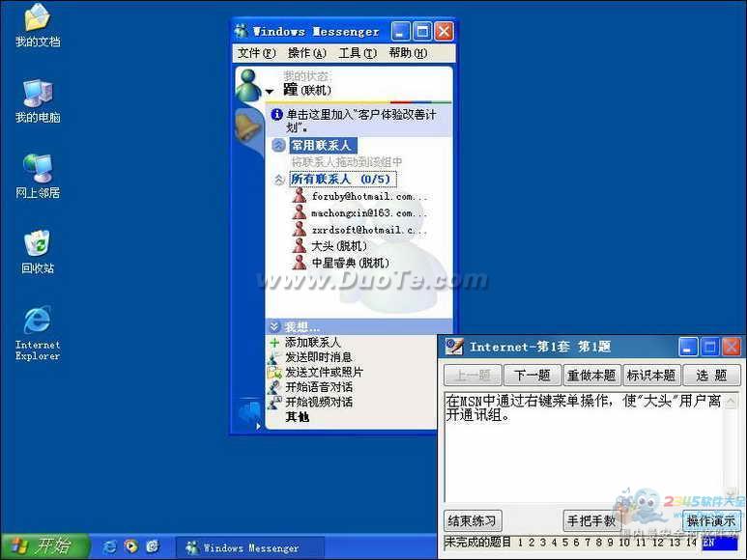Click the send file or photo icon

[x=274, y=373]
